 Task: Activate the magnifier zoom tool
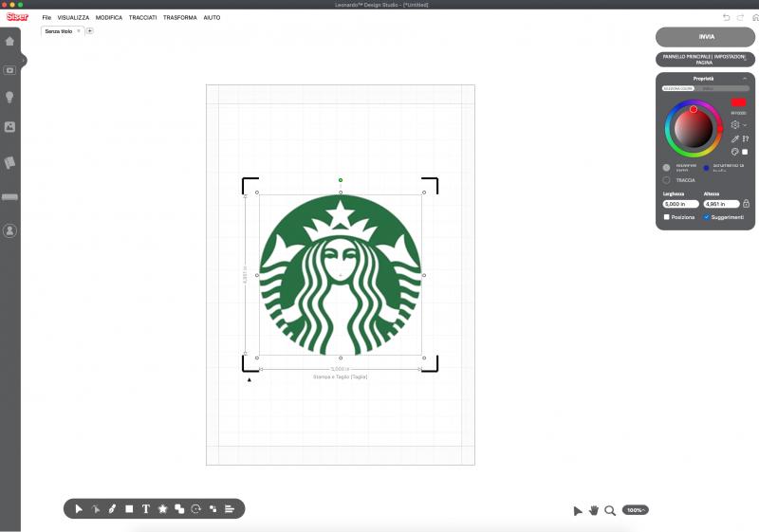pos(610,510)
